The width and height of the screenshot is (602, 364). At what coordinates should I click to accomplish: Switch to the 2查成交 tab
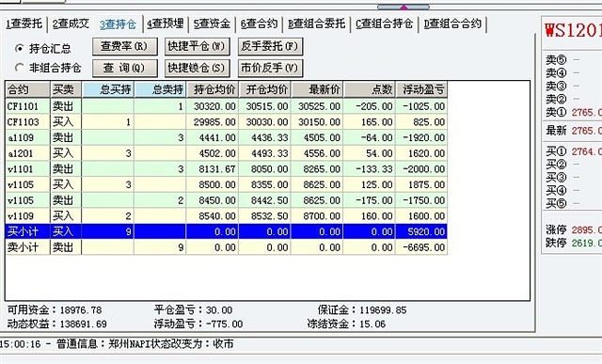[x=71, y=24]
